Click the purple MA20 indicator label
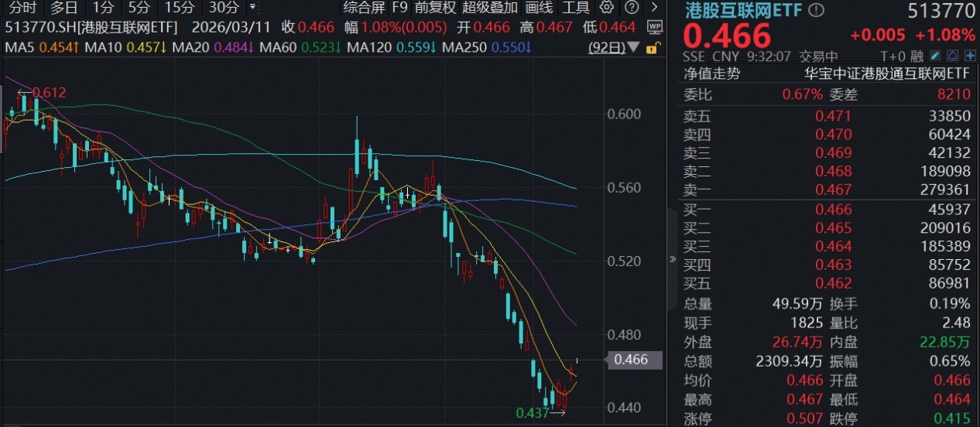The width and height of the screenshot is (980, 427). (212, 48)
